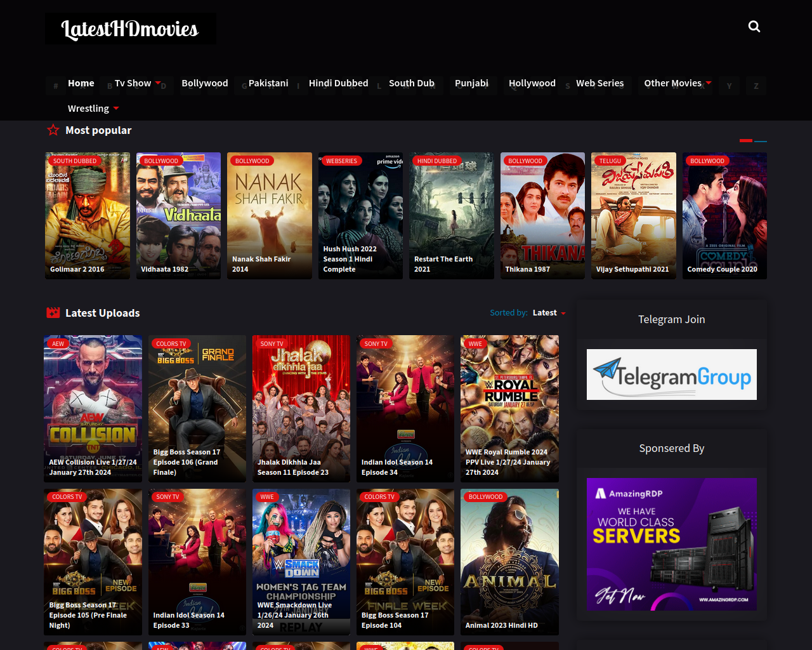
Task: Click the SOUTH DUBBED tag on Golimaar 2
Action: click(x=75, y=161)
